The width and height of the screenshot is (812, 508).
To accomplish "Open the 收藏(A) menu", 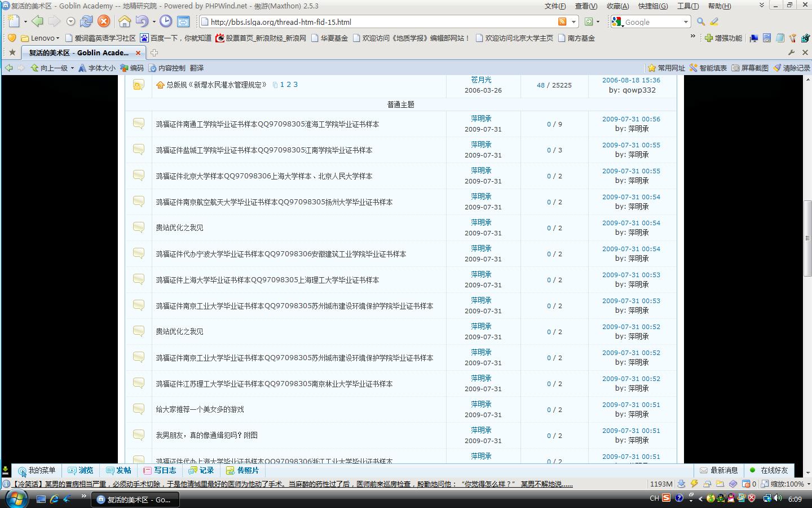I will tap(617, 6).
